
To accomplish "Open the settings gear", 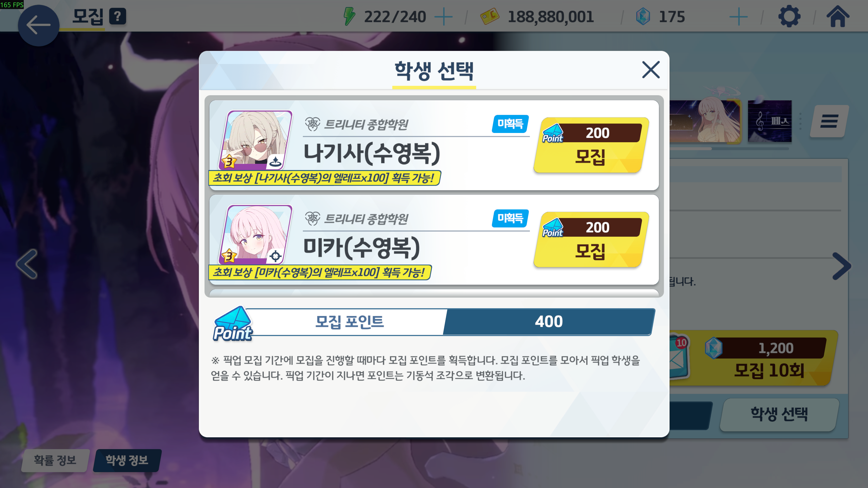I will (789, 16).
